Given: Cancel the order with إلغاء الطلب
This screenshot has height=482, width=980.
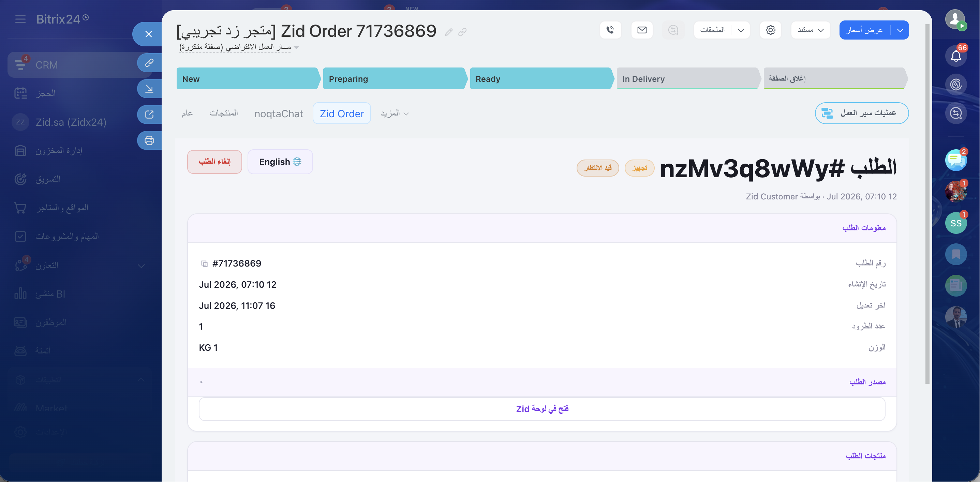Looking at the screenshot, I should point(214,162).
